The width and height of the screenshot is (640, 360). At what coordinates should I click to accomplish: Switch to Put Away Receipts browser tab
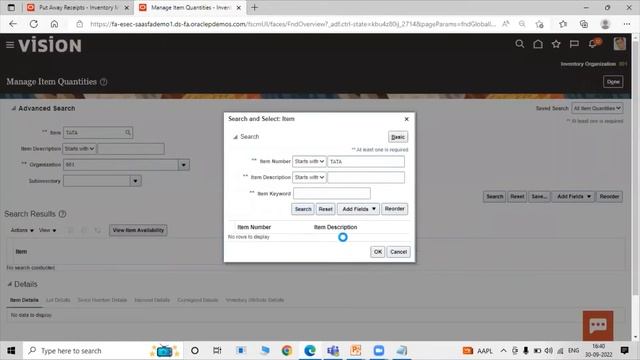(77, 7)
